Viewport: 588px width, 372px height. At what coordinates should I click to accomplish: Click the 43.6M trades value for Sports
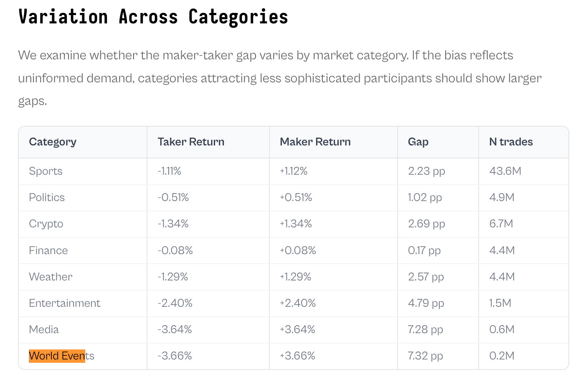click(505, 171)
